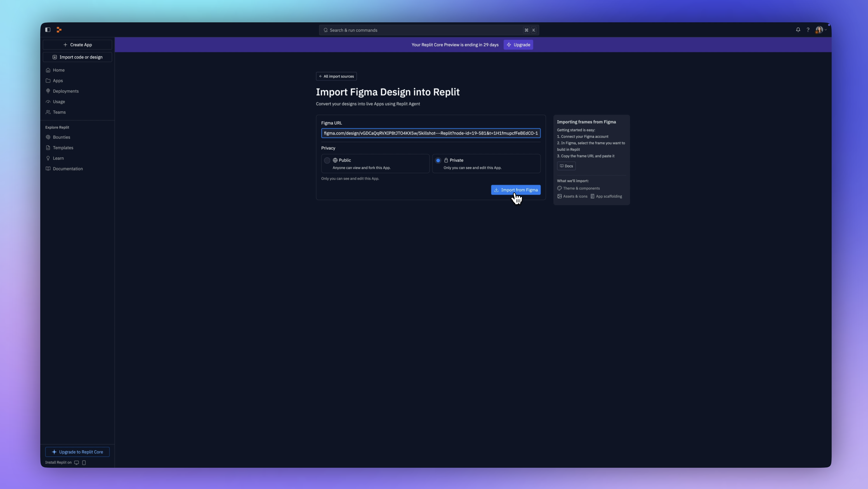Screen dimensions: 868x489
Task: Click the Replit logo icon
Action: [59, 30]
